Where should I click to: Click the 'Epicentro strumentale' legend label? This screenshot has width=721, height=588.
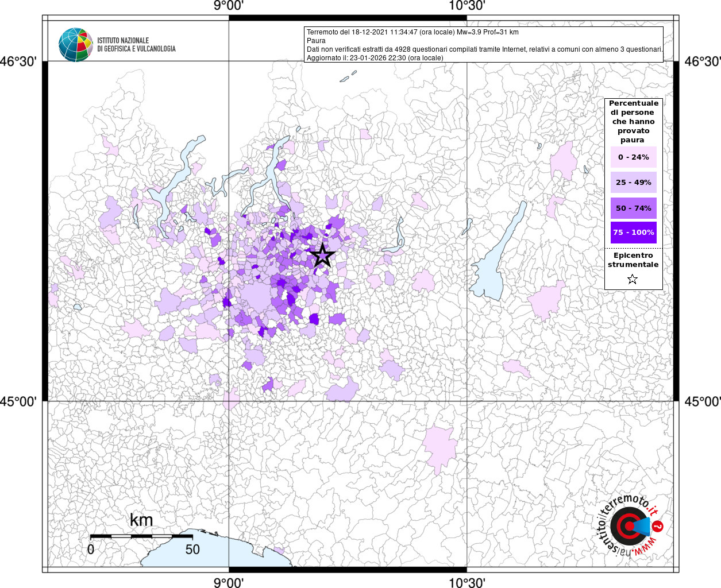(x=633, y=260)
